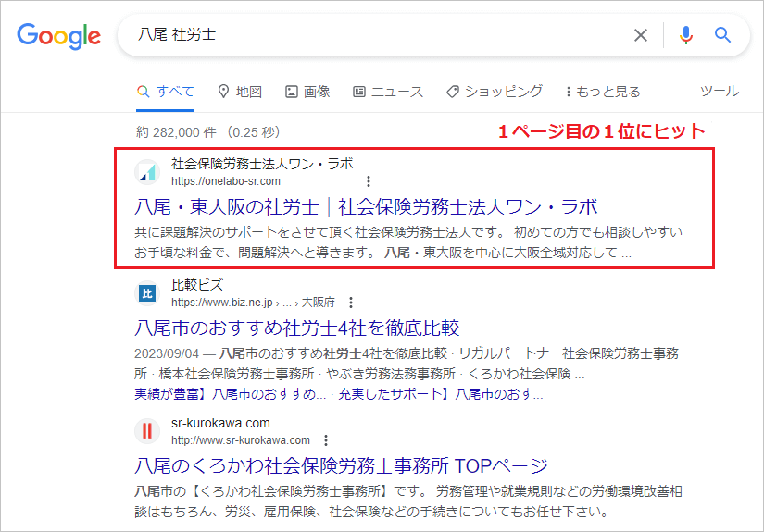Viewport: 764px width, 532px height.
Task: Click the snippet starting 八尾市の【くろかわ
Action: click(x=408, y=501)
